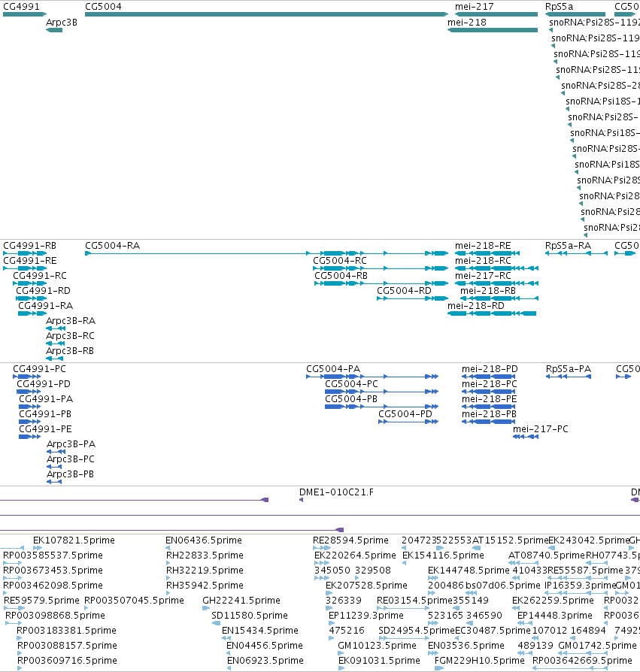The width and height of the screenshot is (640, 672).
Task: Click transcript RpS5a-RA
Action: [x=568, y=246]
